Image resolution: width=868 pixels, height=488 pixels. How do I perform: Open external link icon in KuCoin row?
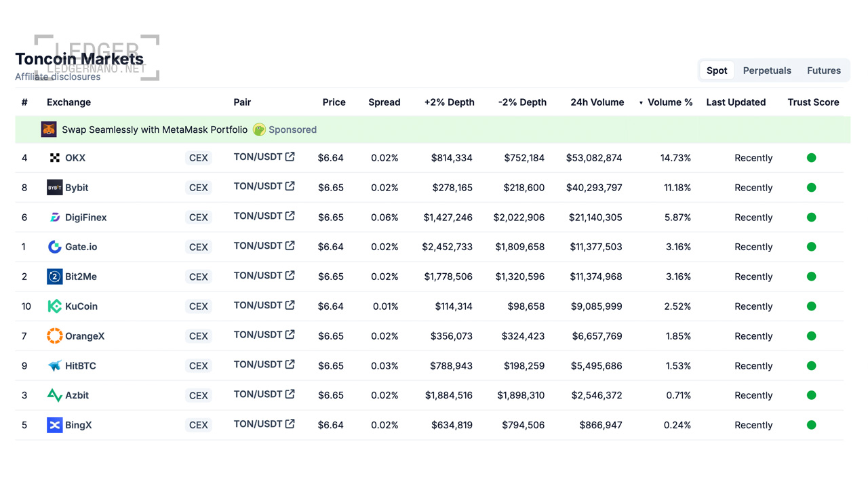pos(290,305)
